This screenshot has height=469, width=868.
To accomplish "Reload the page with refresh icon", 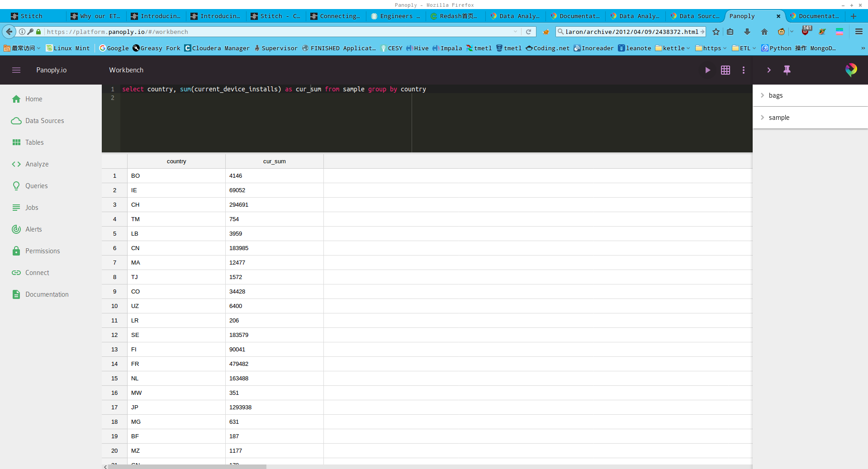I will coord(528,32).
